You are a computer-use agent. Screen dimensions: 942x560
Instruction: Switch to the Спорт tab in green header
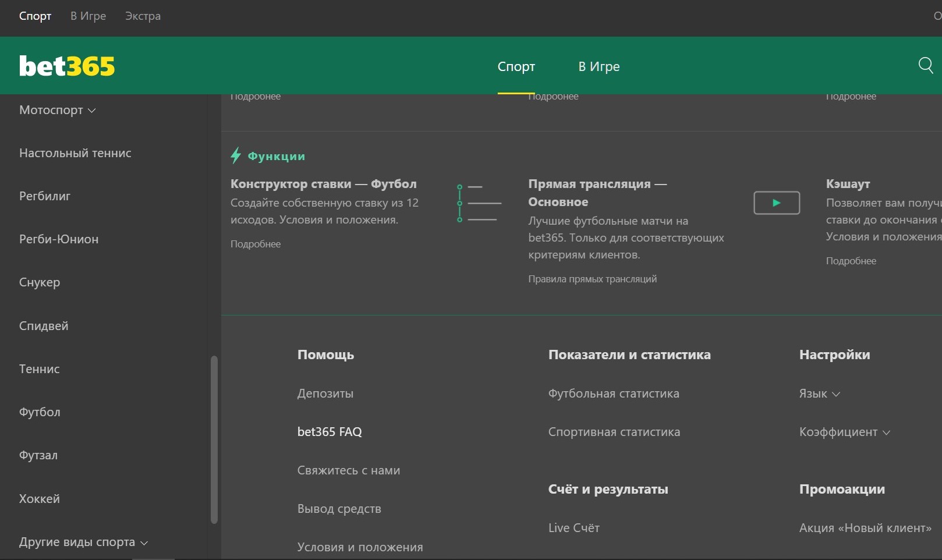516,66
